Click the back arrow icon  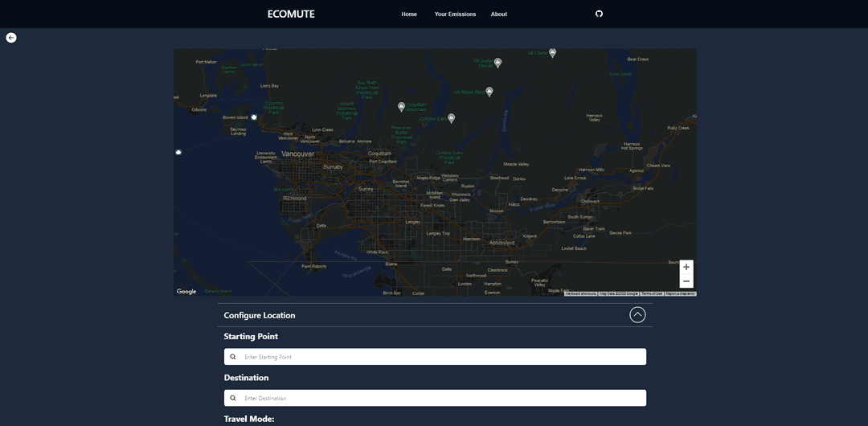coord(11,38)
